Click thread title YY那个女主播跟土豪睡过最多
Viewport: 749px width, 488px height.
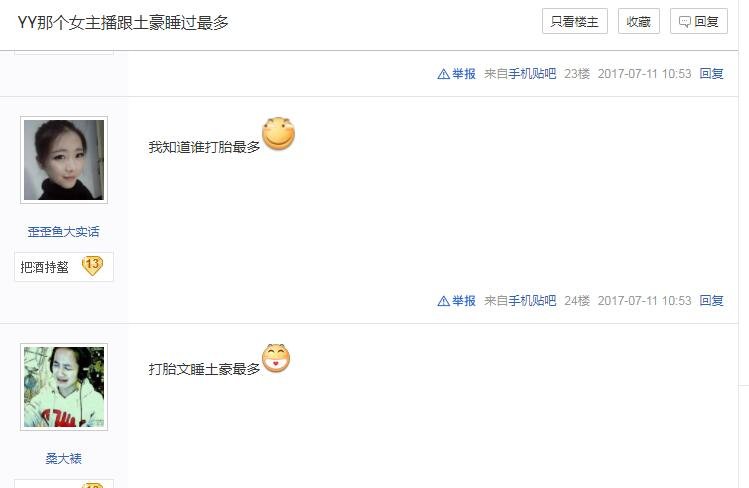click(x=123, y=22)
